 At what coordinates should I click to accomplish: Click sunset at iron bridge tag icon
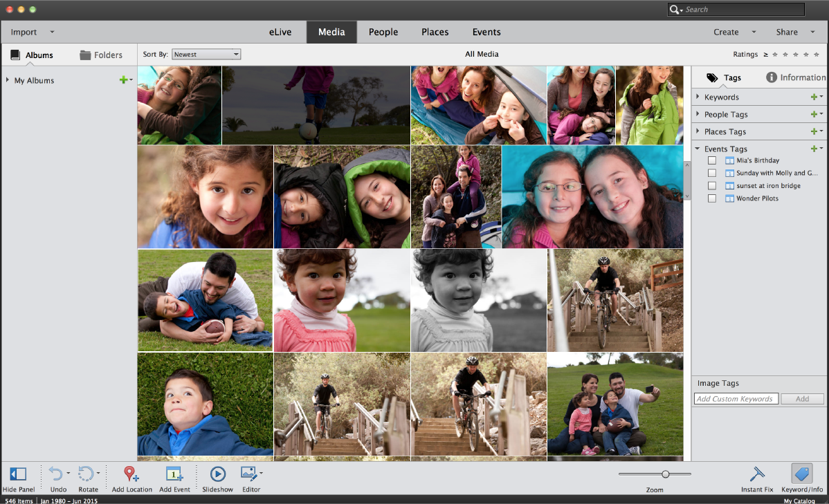[x=729, y=186]
